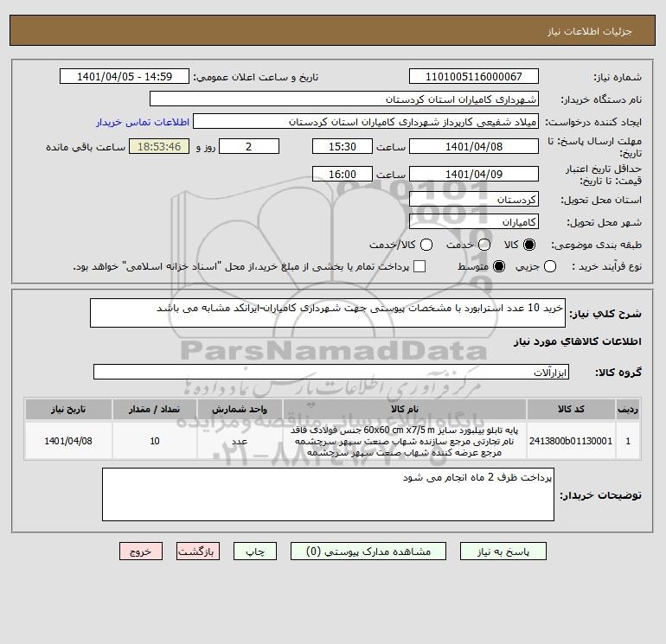
Task: Click the شرح کلی نیاز label
Action: (x=605, y=314)
